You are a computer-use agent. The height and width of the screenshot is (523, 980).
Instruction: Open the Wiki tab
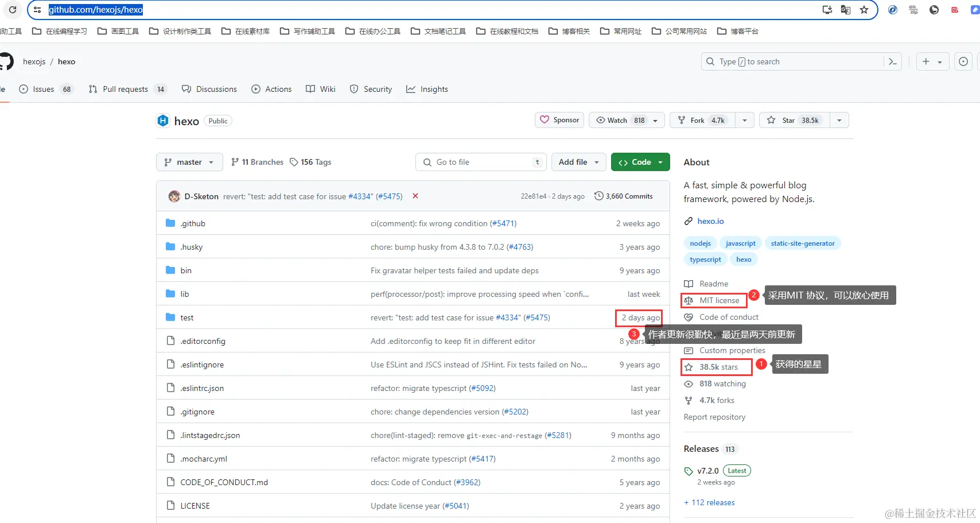(320, 89)
